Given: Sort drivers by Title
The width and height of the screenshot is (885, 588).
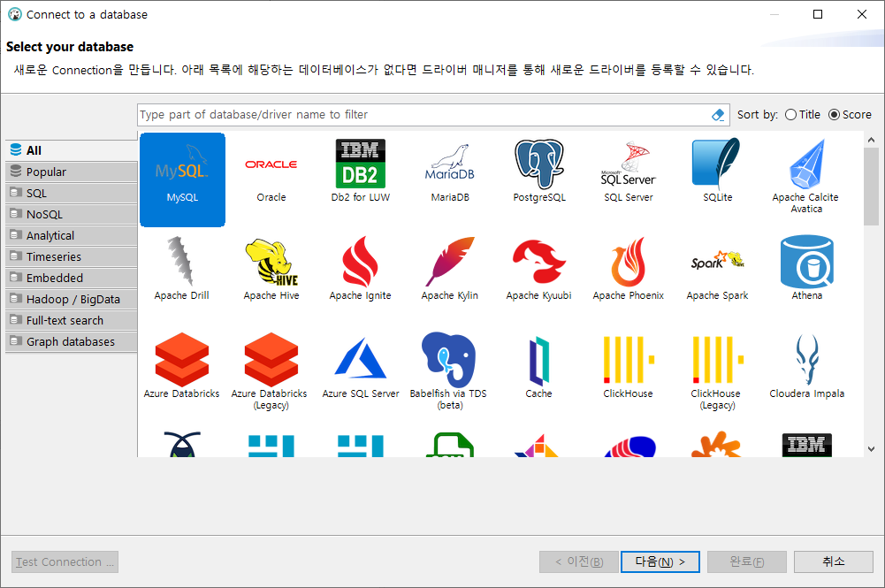Looking at the screenshot, I should point(803,115).
